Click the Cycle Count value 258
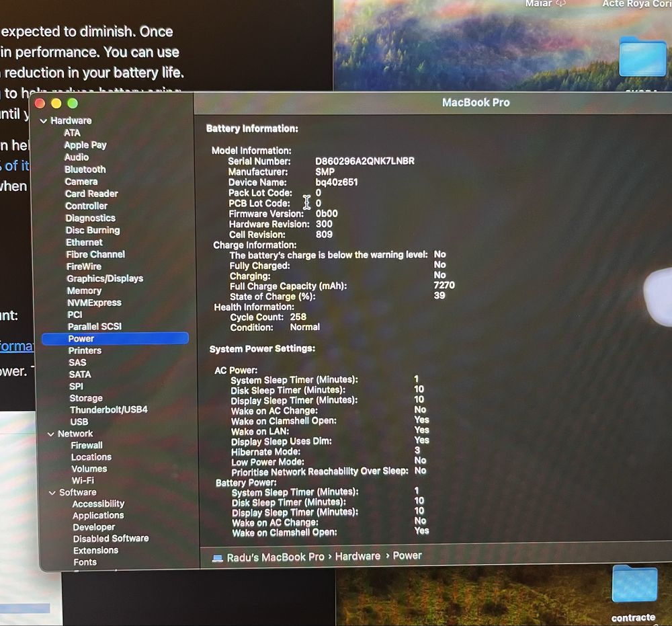 click(x=298, y=317)
